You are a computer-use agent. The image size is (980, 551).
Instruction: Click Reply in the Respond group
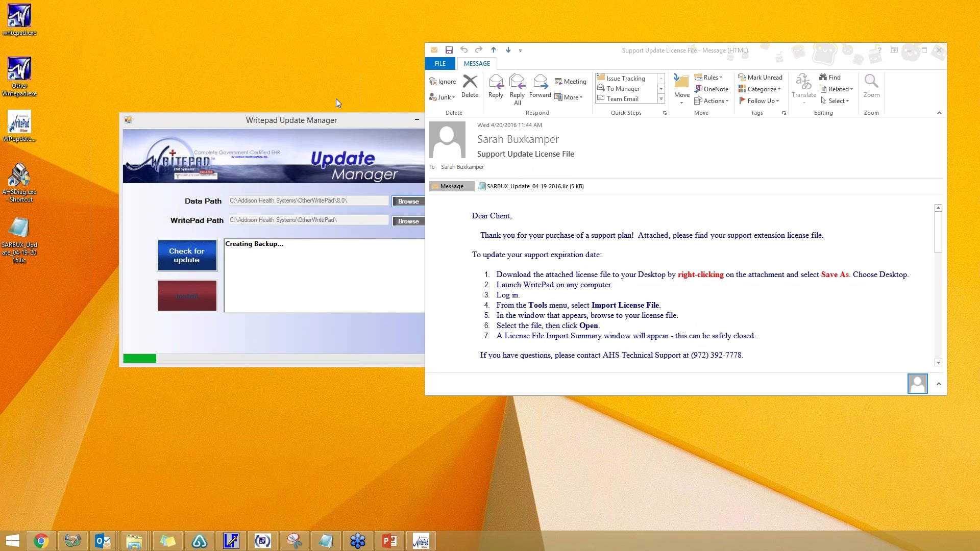tap(496, 86)
